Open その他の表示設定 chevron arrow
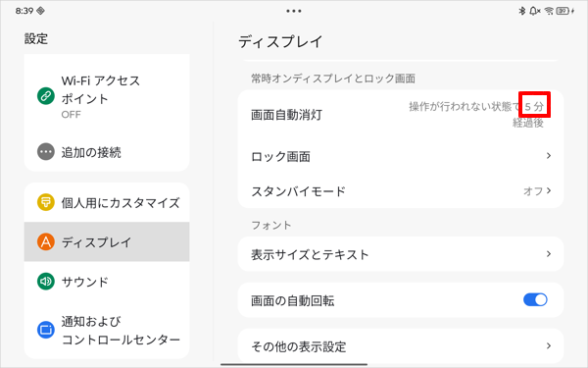The image size is (588, 368). tap(549, 345)
